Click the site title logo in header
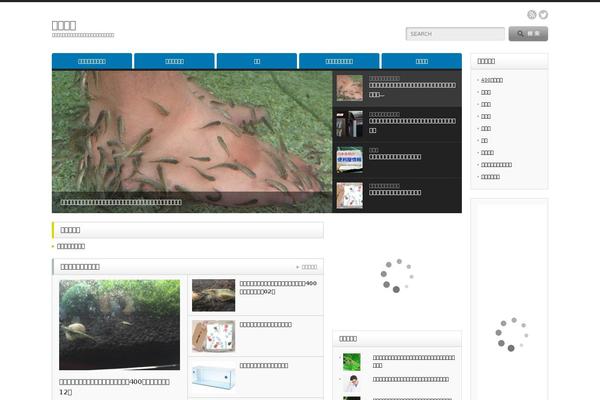600x400 pixels. [x=64, y=25]
